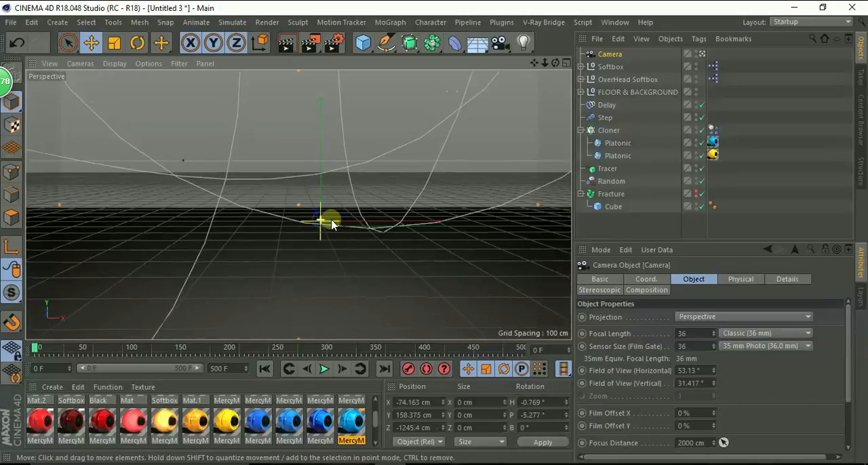Click the Floor environment icon
The image size is (868, 465).
pos(477,43)
